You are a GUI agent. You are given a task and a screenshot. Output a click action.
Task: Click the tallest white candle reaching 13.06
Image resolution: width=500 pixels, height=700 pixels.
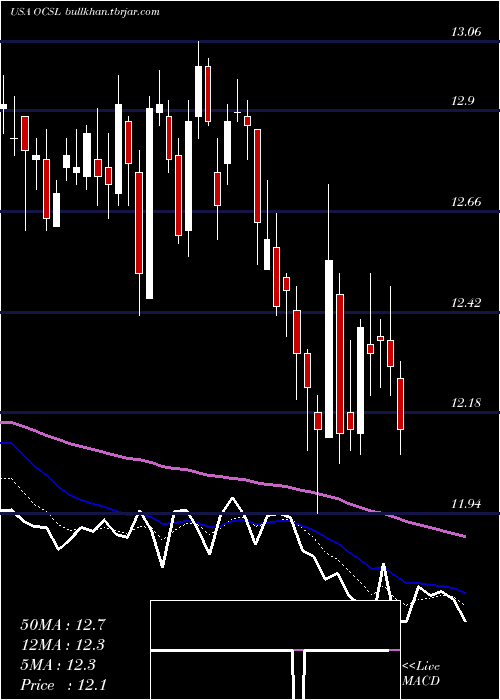pos(199,92)
